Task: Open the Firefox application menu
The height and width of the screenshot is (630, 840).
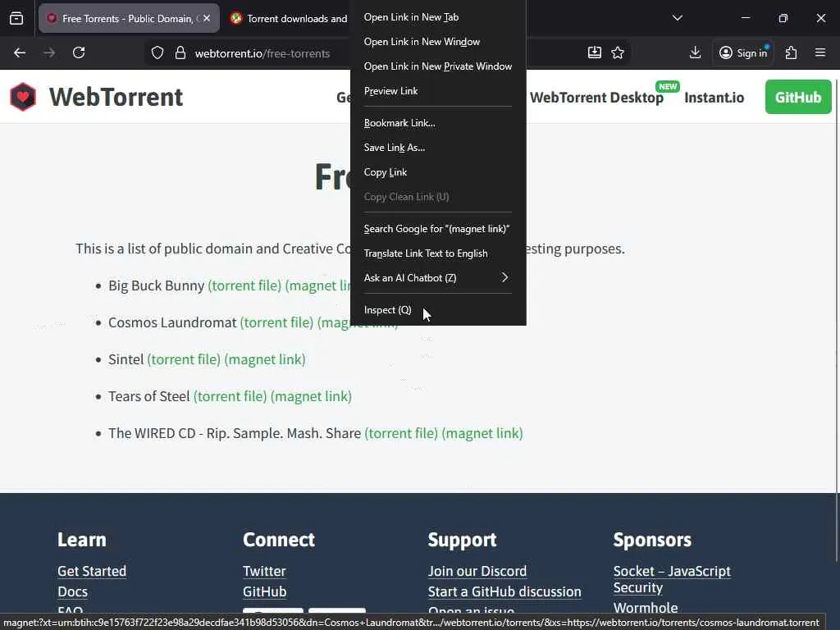Action: (x=820, y=52)
